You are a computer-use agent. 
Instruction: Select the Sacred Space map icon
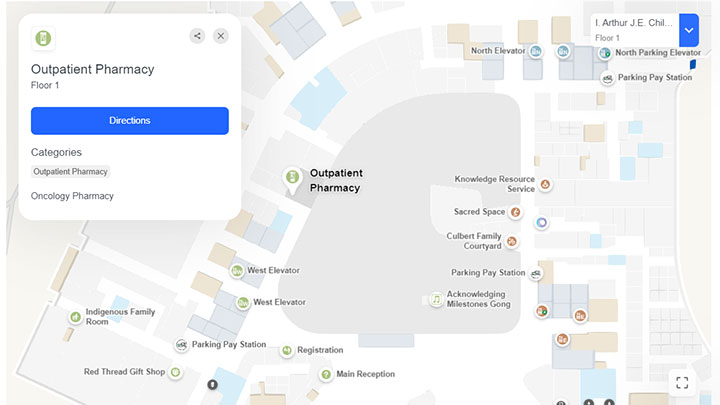pyautogui.click(x=516, y=212)
